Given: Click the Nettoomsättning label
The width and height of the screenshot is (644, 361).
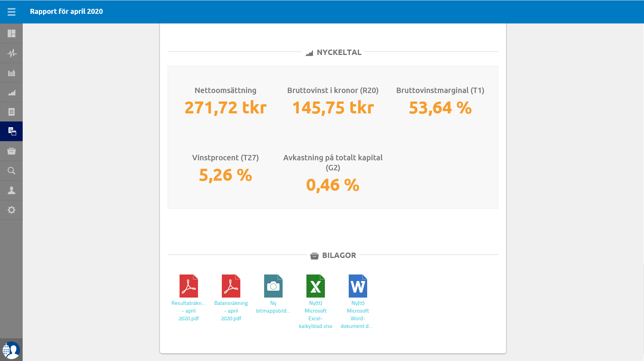Looking at the screenshot, I should tap(226, 90).
